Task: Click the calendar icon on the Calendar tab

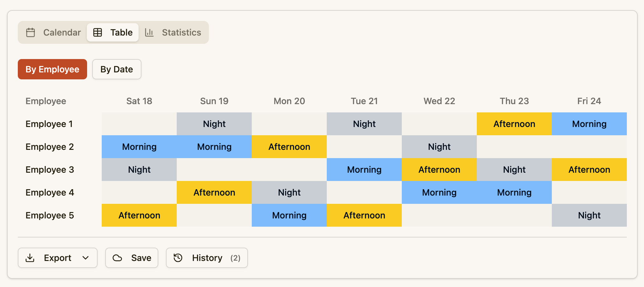Action: tap(31, 32)
